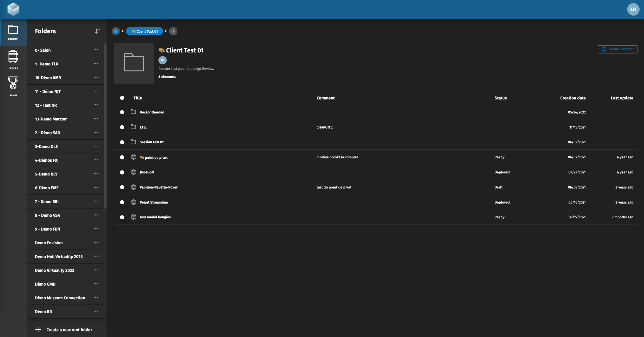Click the folder list scrollbar
The height and width of the screenshot is (337, 644).
click(105, 126)
